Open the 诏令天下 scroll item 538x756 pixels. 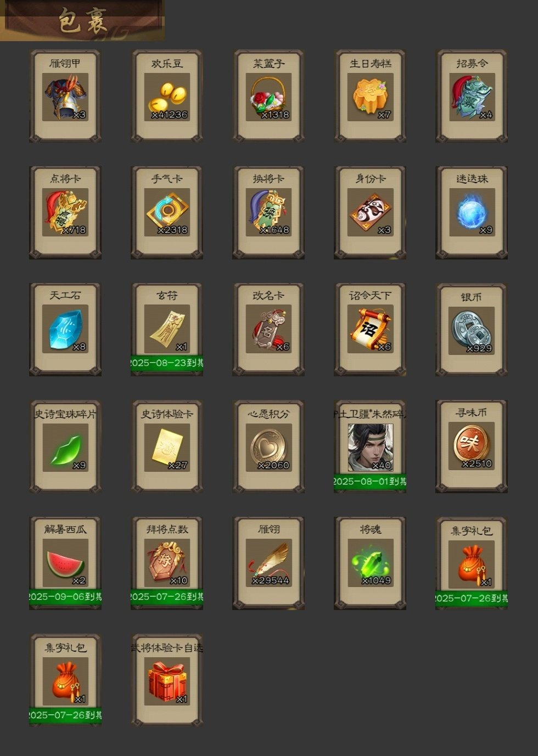coord(370,329)
